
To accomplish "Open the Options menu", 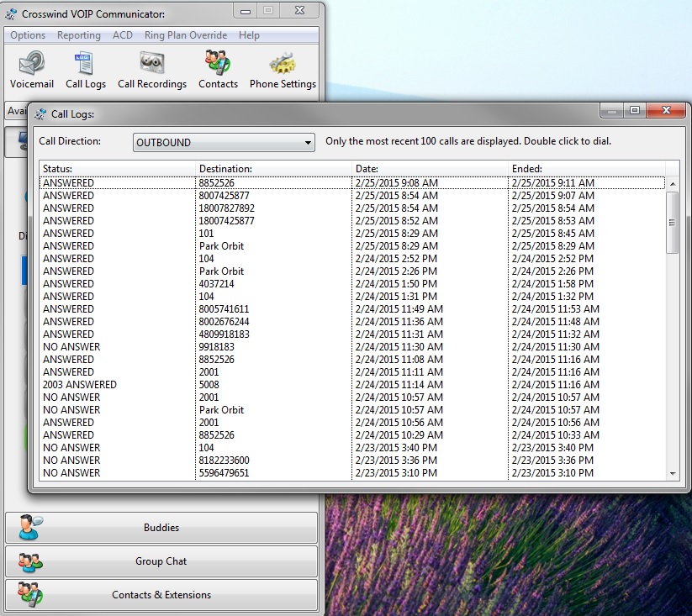I will 28,35.
